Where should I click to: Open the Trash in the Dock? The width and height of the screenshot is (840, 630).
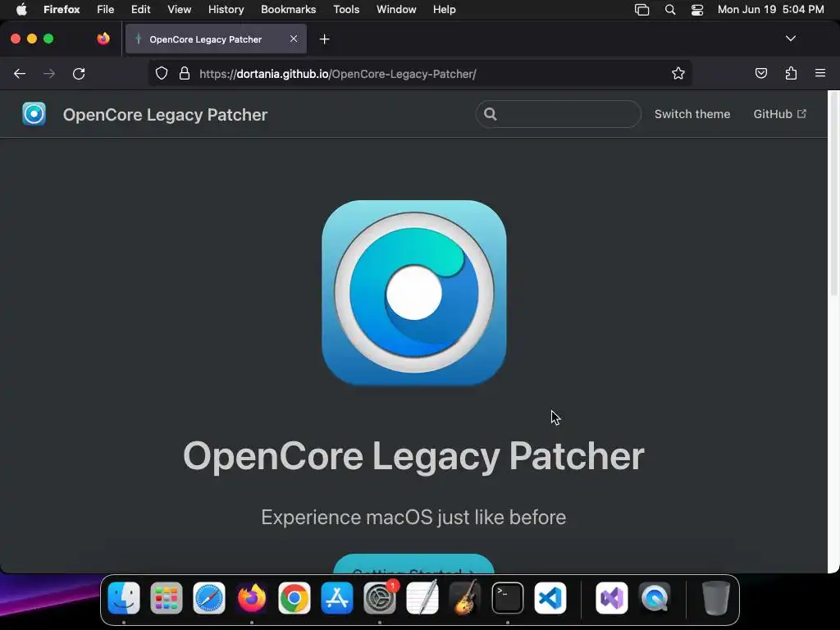point(715,598)
